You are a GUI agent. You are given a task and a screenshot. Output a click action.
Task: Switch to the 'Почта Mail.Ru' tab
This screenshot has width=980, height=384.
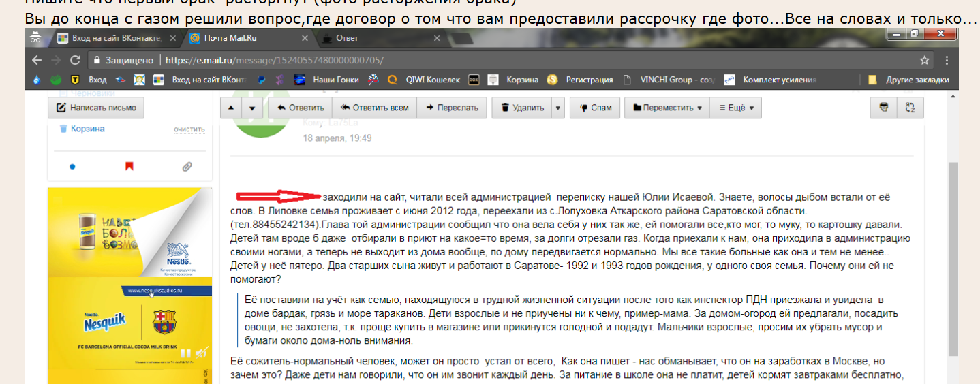(x=249, y=38)
